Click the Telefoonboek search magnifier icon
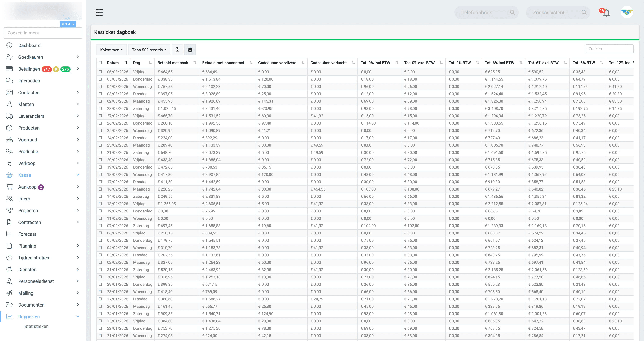The width and height of the screenshot is (644, 341). click(512, 12)
